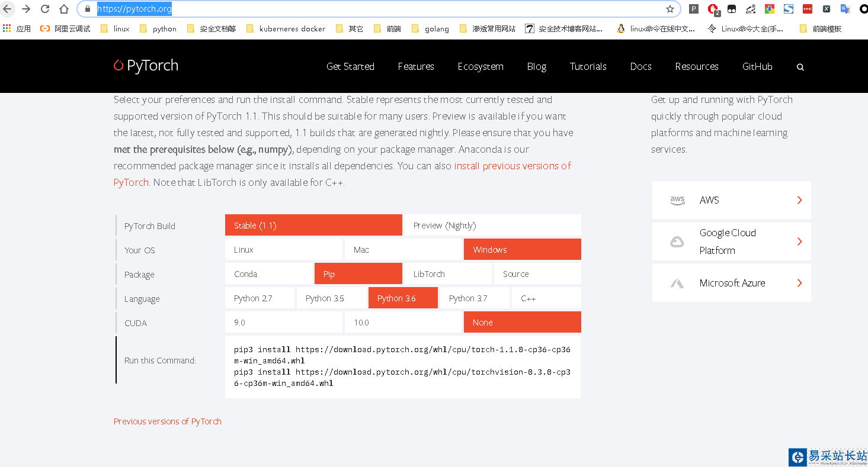Click the browser forward arrow
The height and width of the screenshot is (467, 868).
[26, 9]
